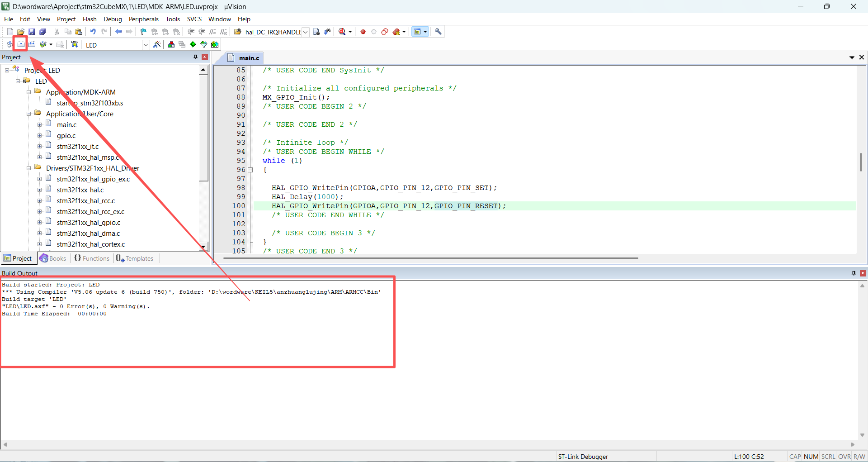This screenshot has height=462, width=868.
Task: Click the editor vertical scrollbar thumb
Action: click(x=861, y=162)
